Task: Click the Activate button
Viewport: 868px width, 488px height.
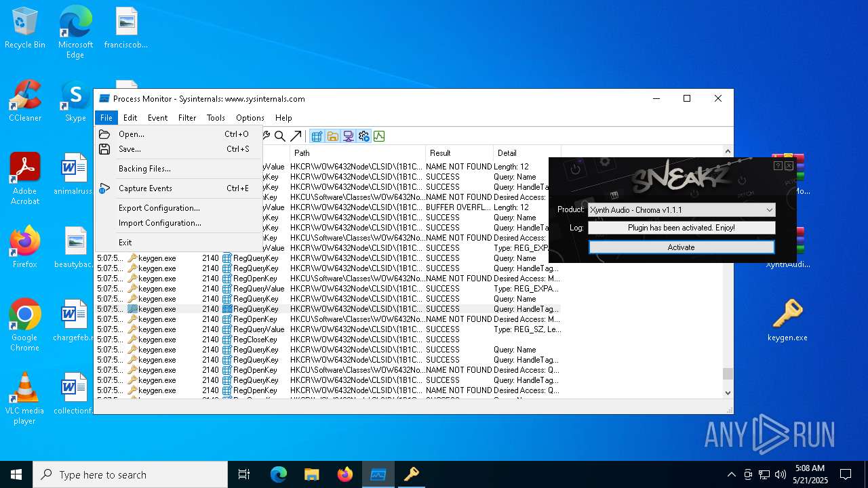Action: (x=681, y=247)
